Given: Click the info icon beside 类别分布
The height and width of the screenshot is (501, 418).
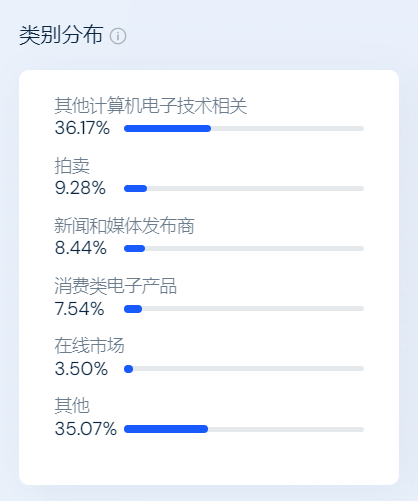Looking at the screenshot, I should pyautogui.click(x=118, y=36).
